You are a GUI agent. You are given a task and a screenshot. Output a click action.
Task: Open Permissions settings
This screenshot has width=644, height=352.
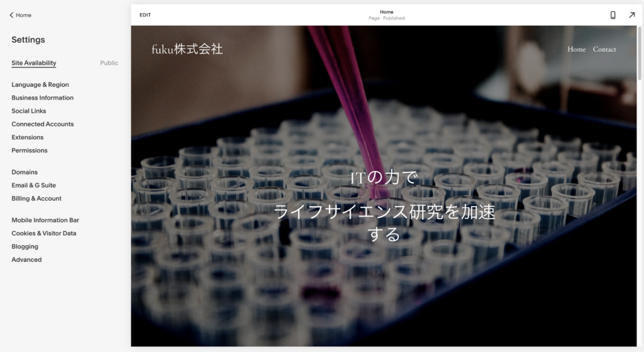tap(30, 150)
